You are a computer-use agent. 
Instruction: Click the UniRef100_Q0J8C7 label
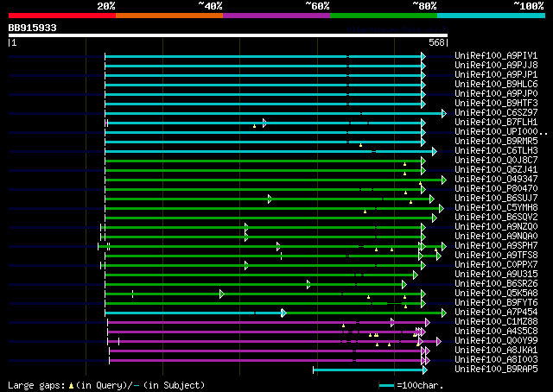click(496, 161)
